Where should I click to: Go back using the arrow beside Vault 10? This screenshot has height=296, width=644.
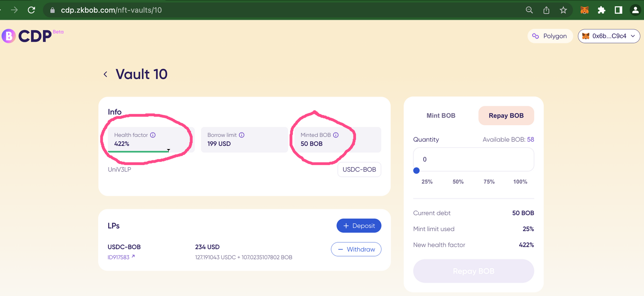(105, 74)
